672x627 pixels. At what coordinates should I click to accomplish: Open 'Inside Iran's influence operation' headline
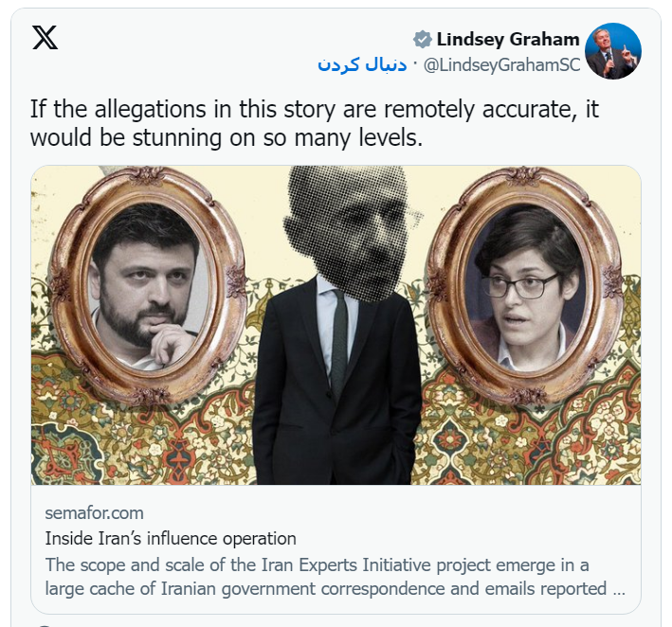(x=171, y=538)
